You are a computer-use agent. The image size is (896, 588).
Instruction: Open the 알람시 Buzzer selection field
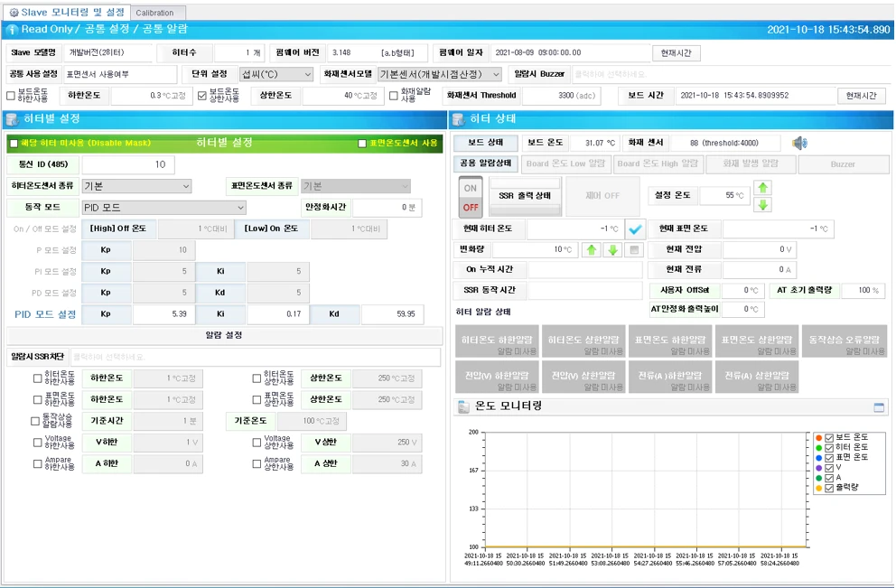731,74
